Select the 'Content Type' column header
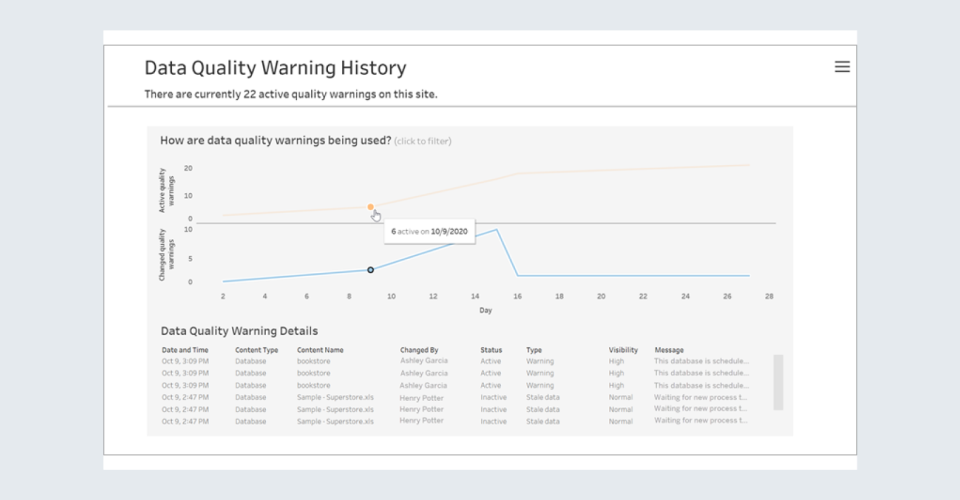The width and height of the screenshot is (960, 500). pyautogui.click(x=256, y=350)
